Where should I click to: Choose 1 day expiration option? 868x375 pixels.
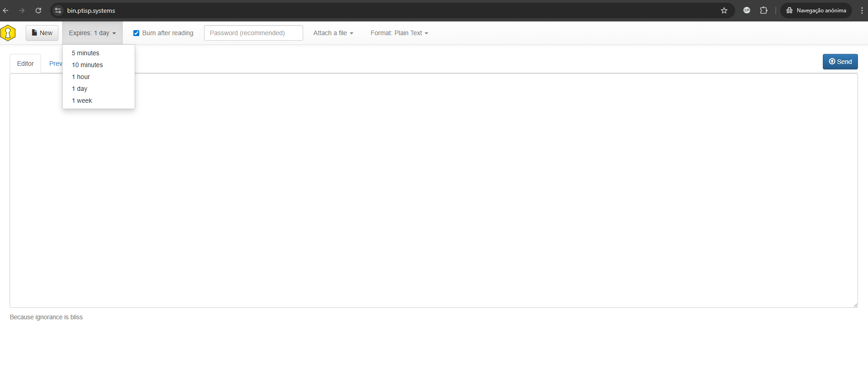pos(99,89)
